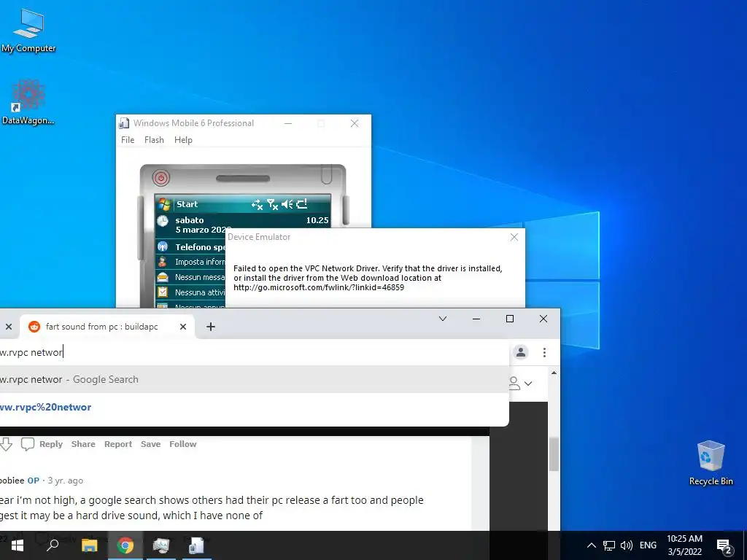Open a new Chrome tab
This screenshot has height=560, width=747.
coord(211,327)
